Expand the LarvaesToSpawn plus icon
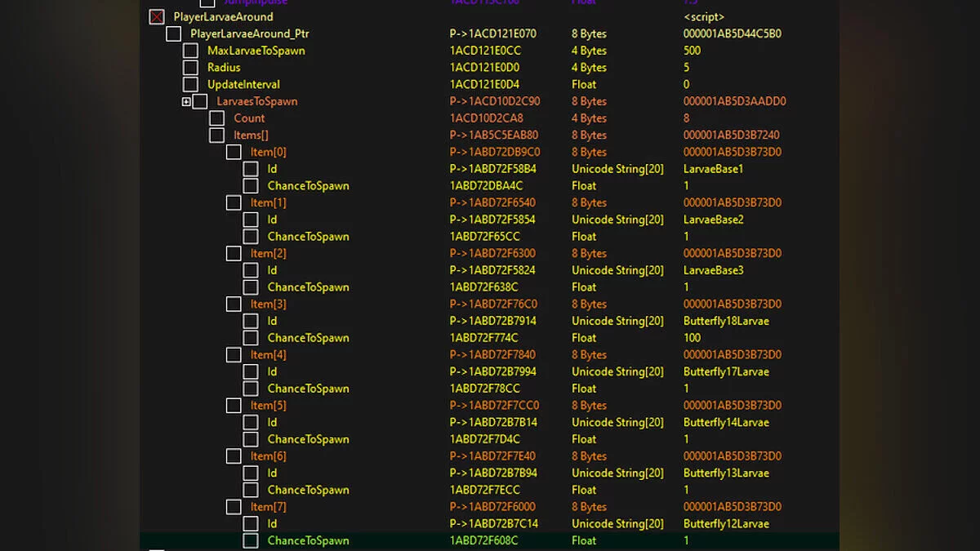Viewport: 980px width, 551px height. tap(186, 102)
